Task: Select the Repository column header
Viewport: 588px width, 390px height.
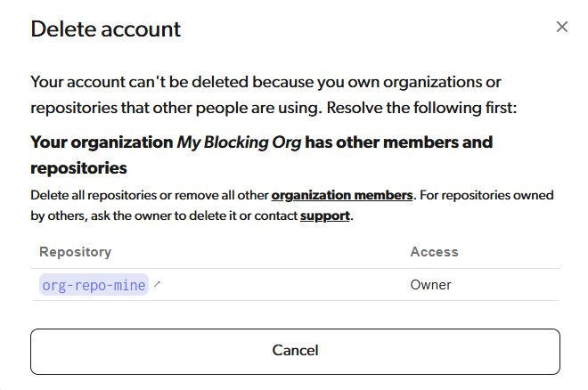Action: coord(76,252)
